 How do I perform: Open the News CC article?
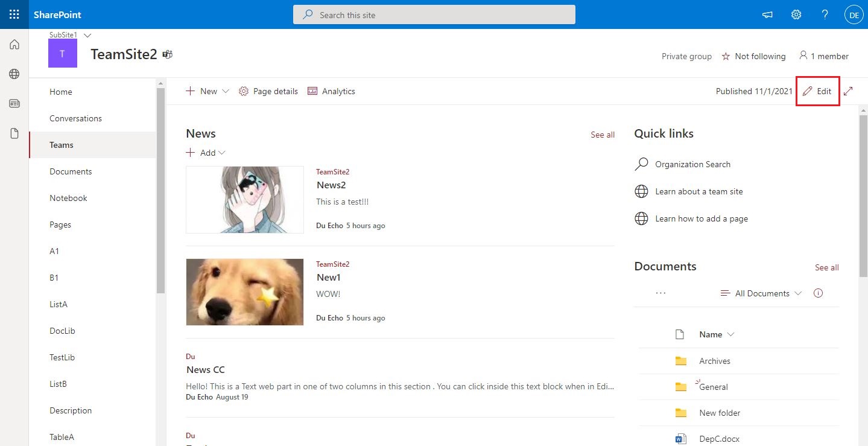point(205,369)
